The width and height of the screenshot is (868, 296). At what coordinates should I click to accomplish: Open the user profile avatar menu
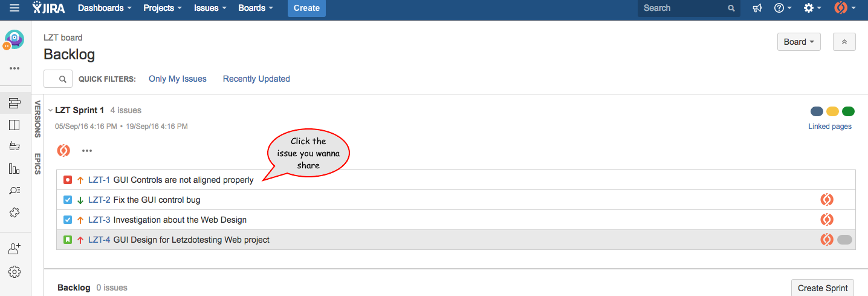[844, 8]
